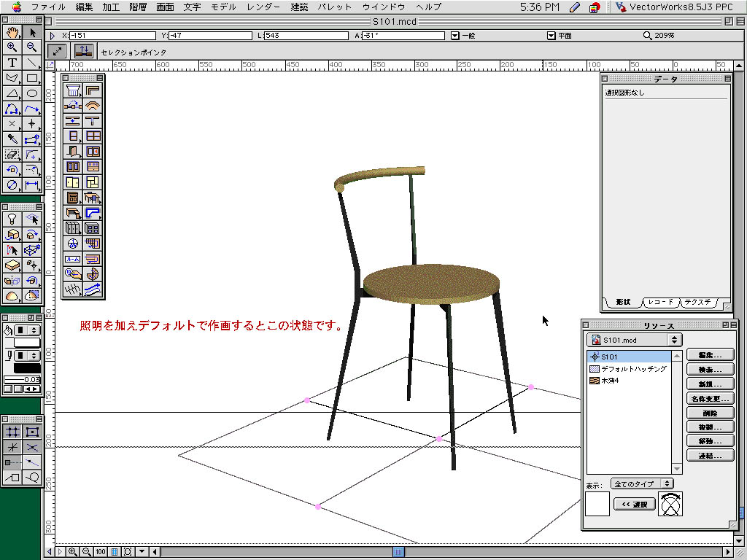Image resolution: width=747 pixels, height=560 pixels.
Task: Toggle Snap to Intersection constraint
Action: (x=32, y=446)
